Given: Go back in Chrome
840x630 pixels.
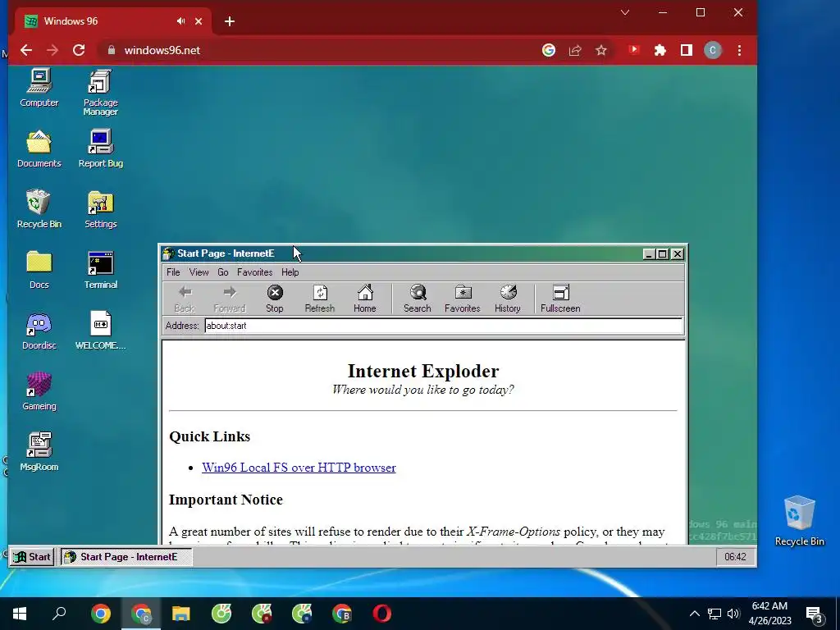Looking at the screenshot, I should [26, 50].
